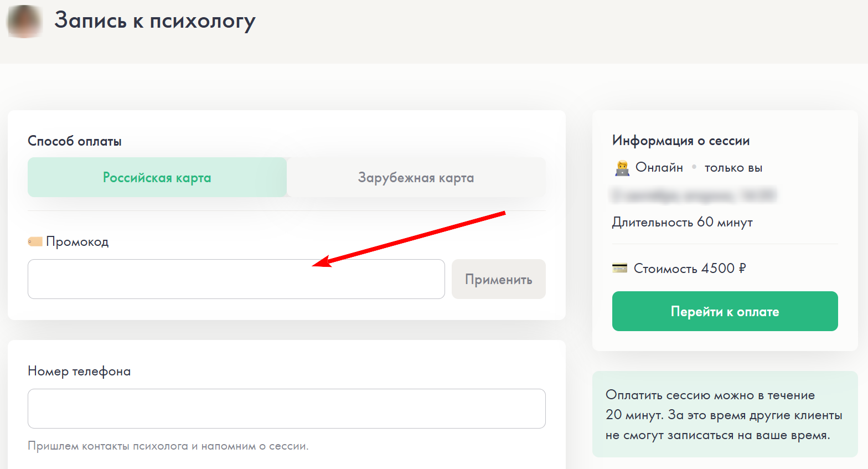Click the Запись к психологу page title
Screen dimensions: 868x469
click(155, 20)
